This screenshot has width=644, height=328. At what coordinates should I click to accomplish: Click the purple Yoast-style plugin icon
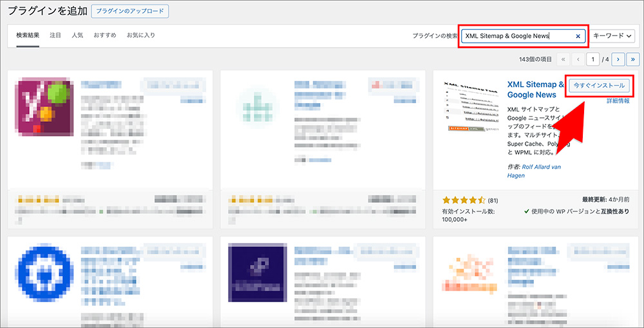pos(44,107)
